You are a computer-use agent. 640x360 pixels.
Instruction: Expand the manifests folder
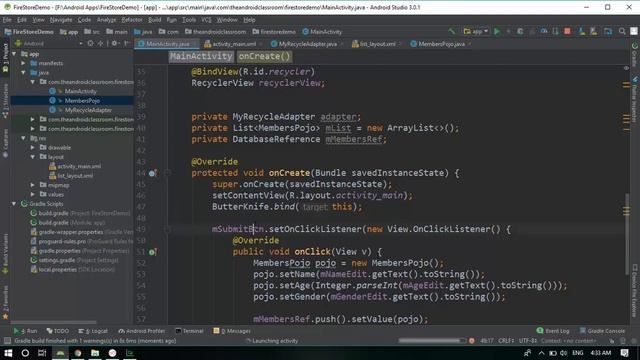click(23, 63)
